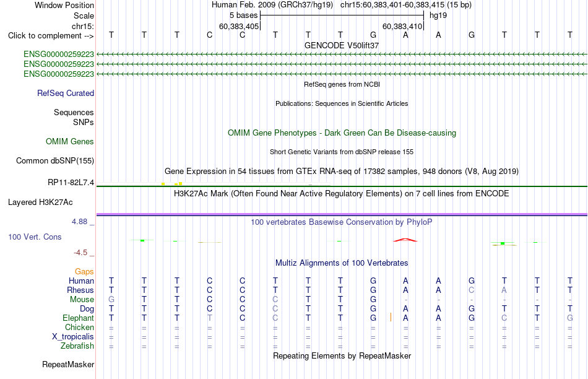Click the light-gray C in the Mouse row

pos(275,300)
